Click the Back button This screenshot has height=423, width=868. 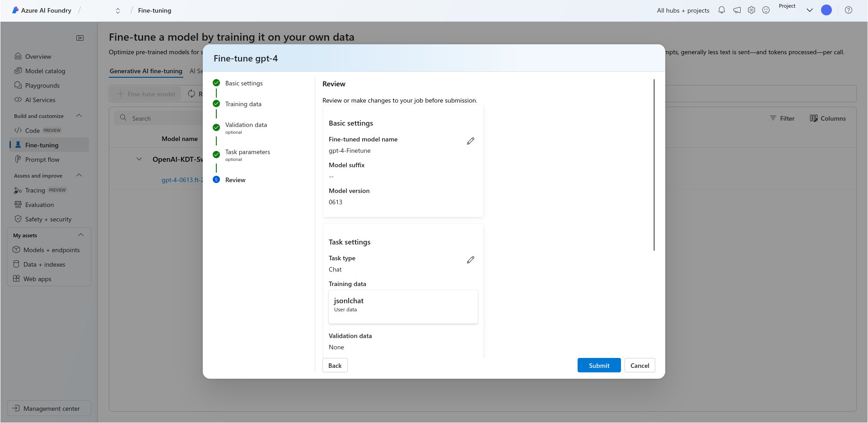click(335, 365)
